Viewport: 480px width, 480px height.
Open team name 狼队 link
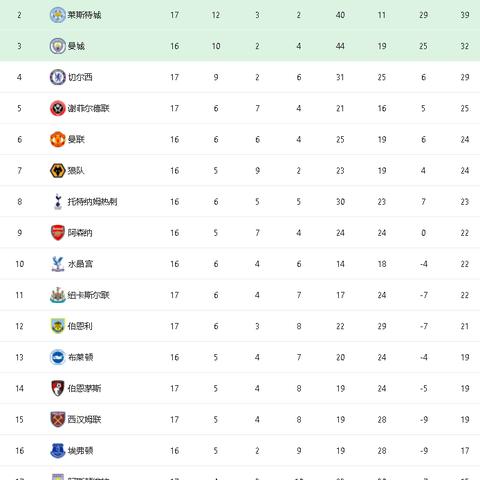point(76,171)
